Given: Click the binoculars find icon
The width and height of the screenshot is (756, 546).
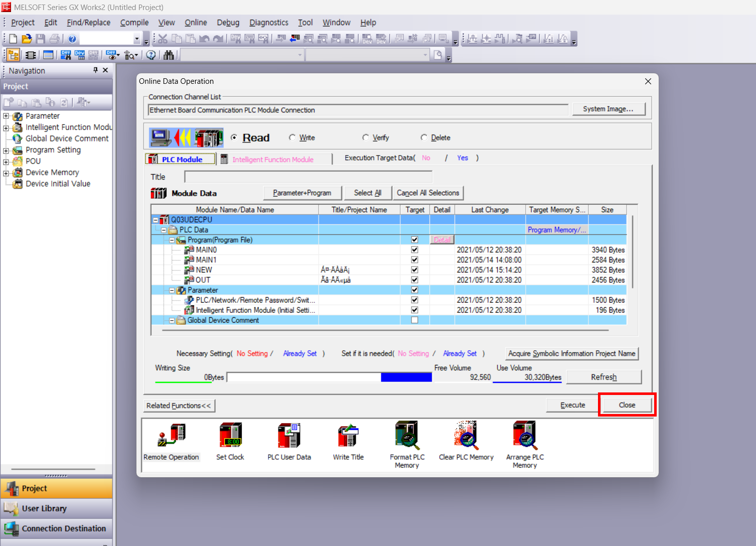Looking at the screenshot, I should point(169,55).
